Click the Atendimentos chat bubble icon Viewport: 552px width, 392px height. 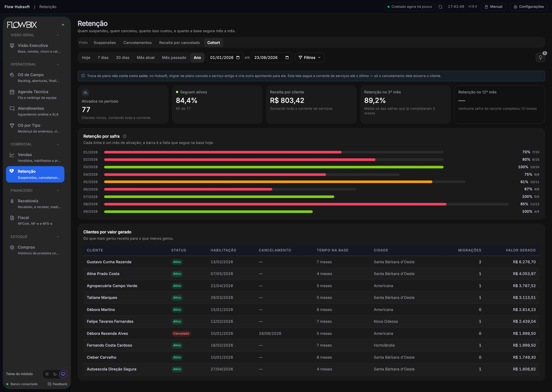tap(12, 108)
